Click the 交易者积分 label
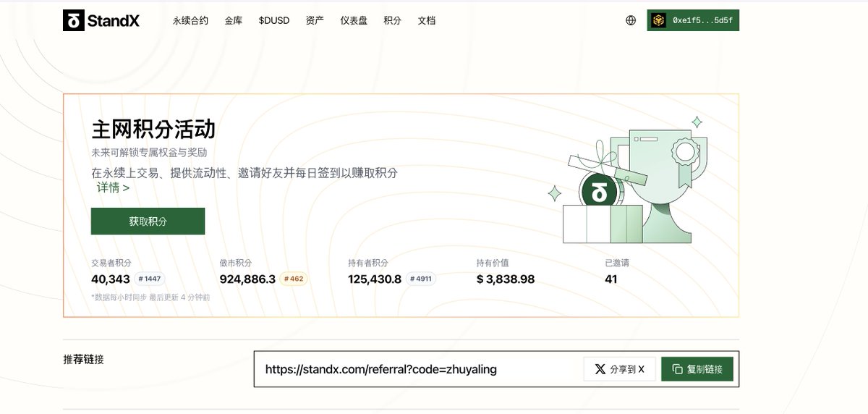The width and height of the screenshot is (868, 414). [x=111, y=263]
